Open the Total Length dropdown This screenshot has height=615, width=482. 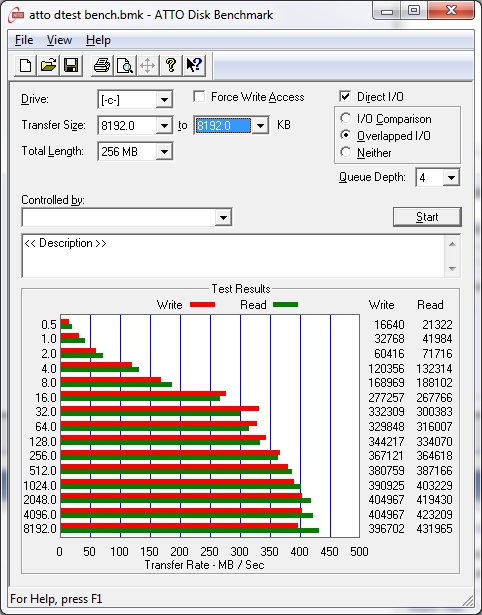(x=164, y=151)
